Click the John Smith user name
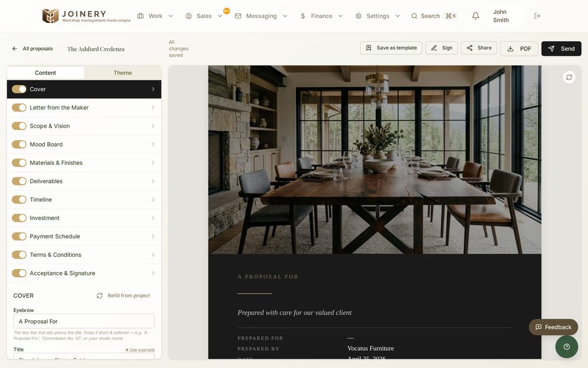 (x=501, y=16)
